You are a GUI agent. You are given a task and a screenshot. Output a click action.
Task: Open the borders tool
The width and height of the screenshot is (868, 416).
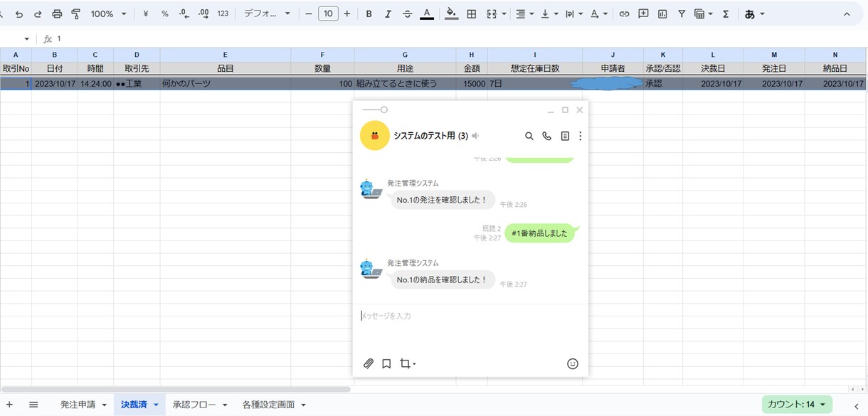pyautogui.click(x=471, y=14)
